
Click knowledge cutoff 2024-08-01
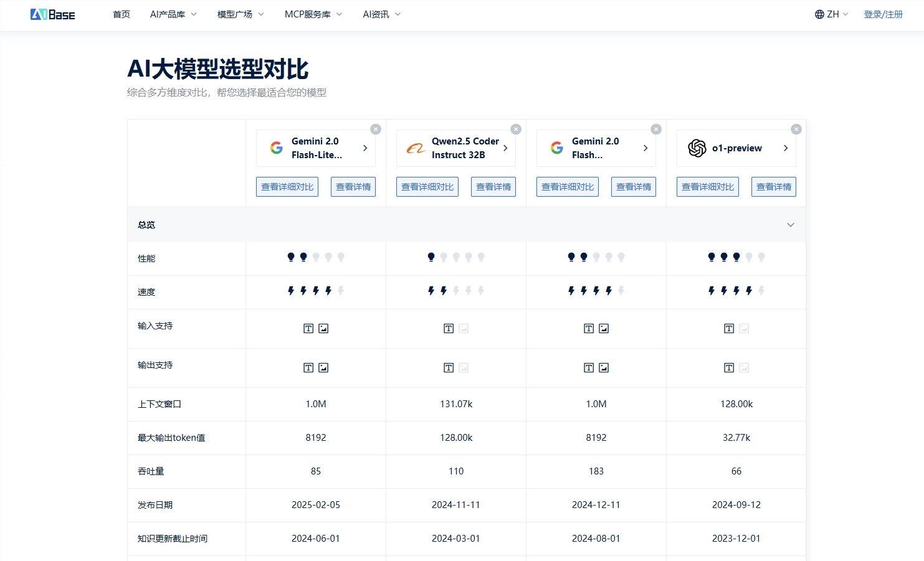click(596, 539)
